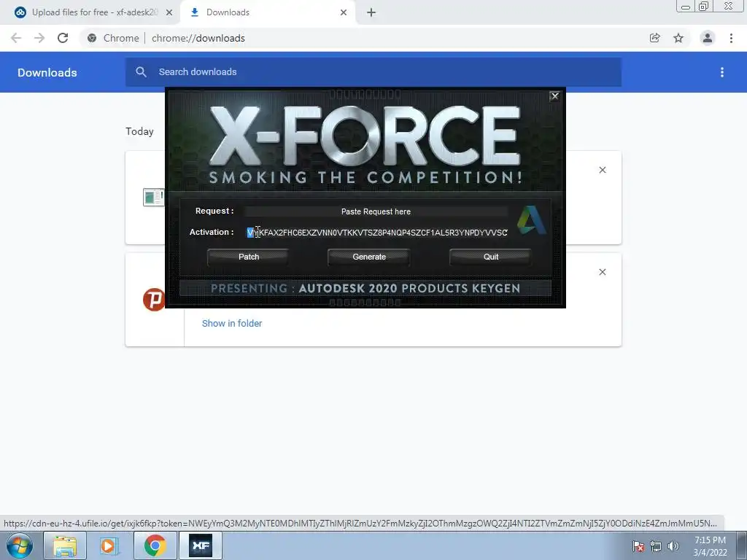The width and height of the screenshot is (747, 560).
Task: Go back to the previous page
Action: 16,38
